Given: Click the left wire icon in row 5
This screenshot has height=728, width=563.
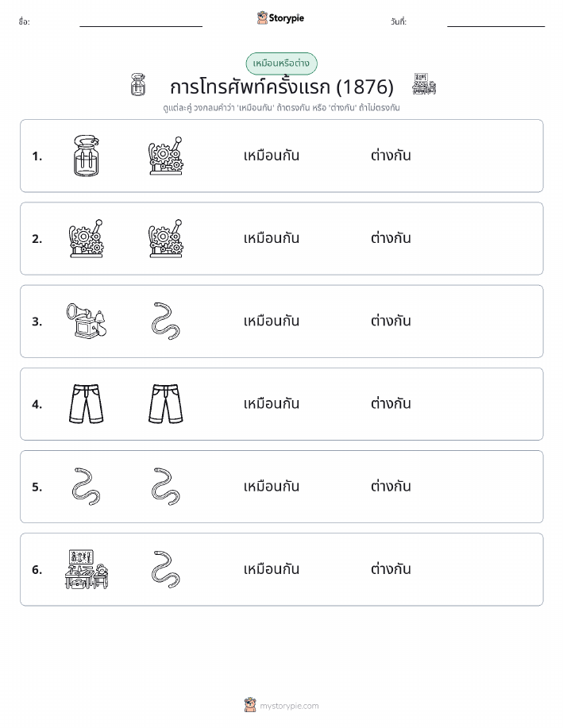Looking at the screenshot, I should point(87,487).
